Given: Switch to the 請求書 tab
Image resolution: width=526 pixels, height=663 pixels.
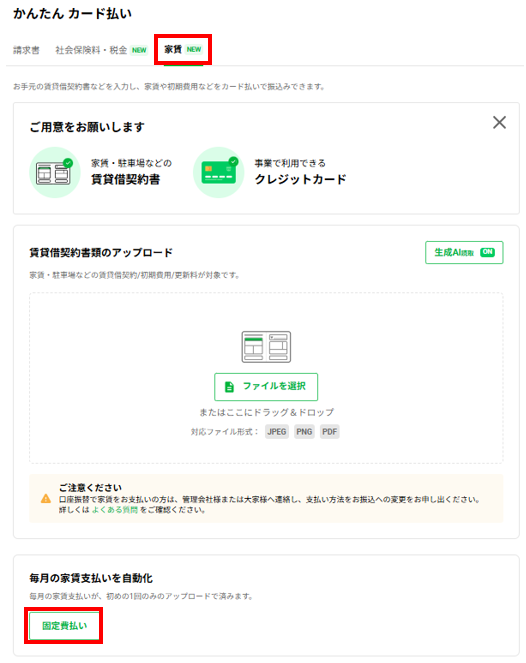Looking at the screenshot, I should [26, 50].
